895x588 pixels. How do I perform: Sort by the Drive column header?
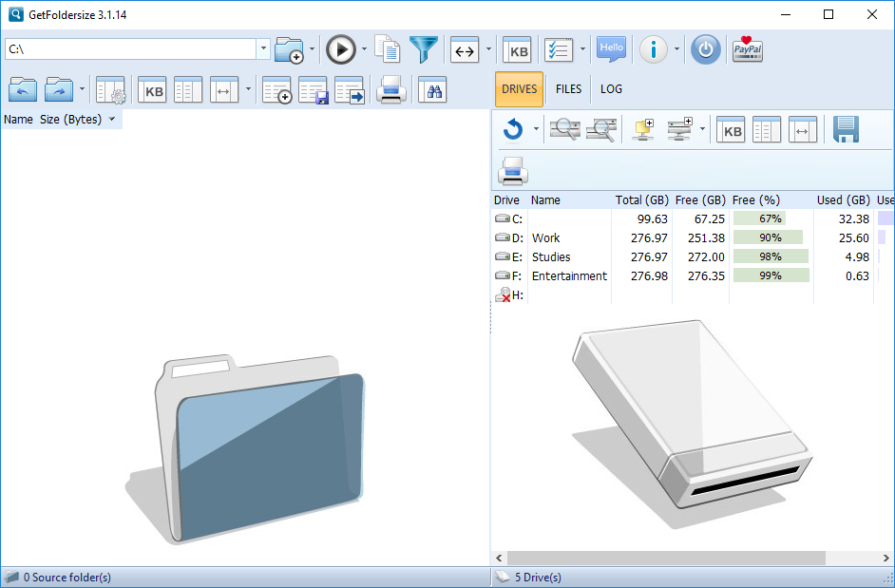click(x=506, y=200)
